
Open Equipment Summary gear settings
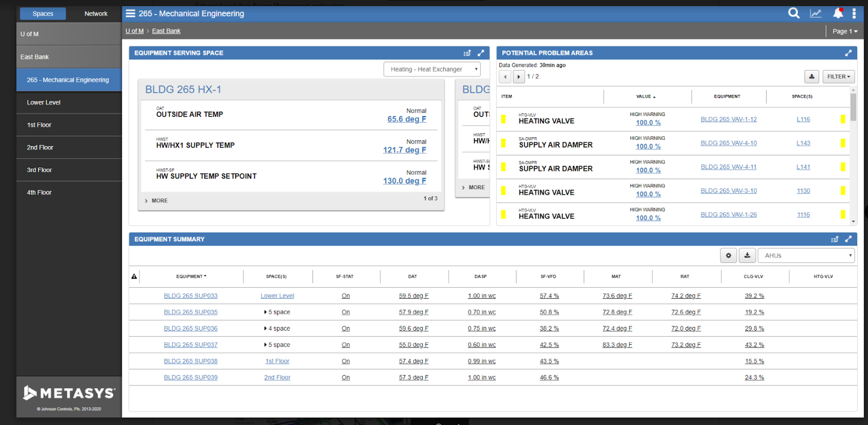click(728, 255)
